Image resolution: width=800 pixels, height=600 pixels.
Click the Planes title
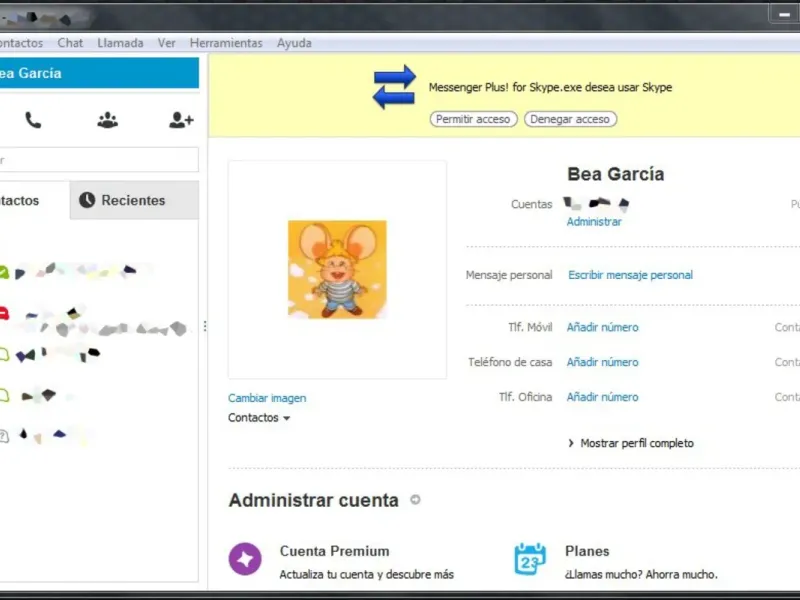coord(587,551)
